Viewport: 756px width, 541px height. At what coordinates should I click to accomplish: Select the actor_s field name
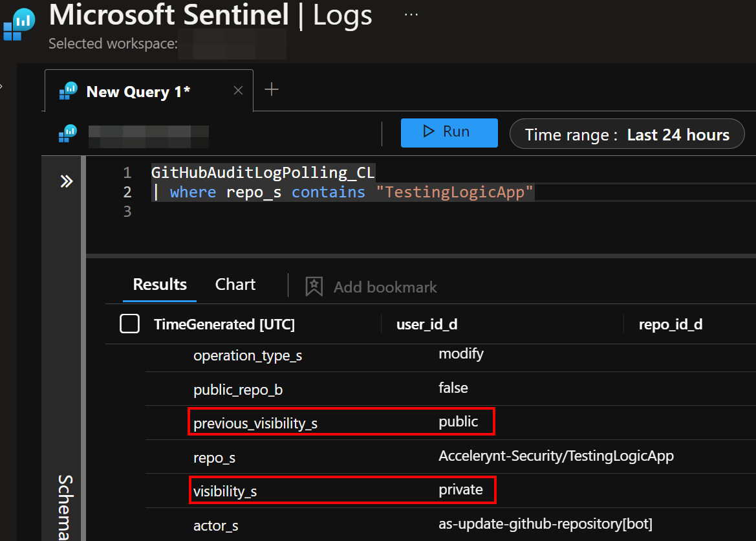(x=215, y=526)
